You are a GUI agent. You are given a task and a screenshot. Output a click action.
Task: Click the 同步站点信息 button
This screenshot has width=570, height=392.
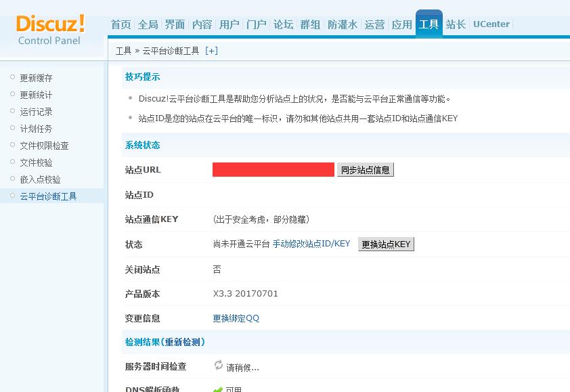[x=366, y=170]
